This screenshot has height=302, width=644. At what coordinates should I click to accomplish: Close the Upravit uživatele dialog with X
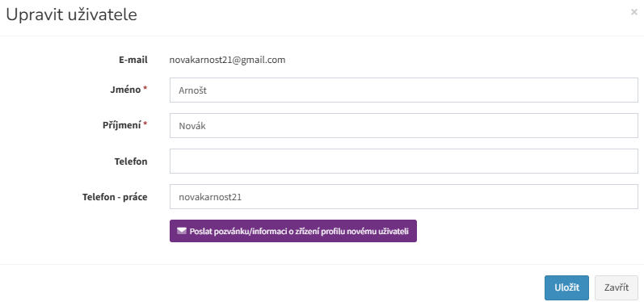point(634,12)
